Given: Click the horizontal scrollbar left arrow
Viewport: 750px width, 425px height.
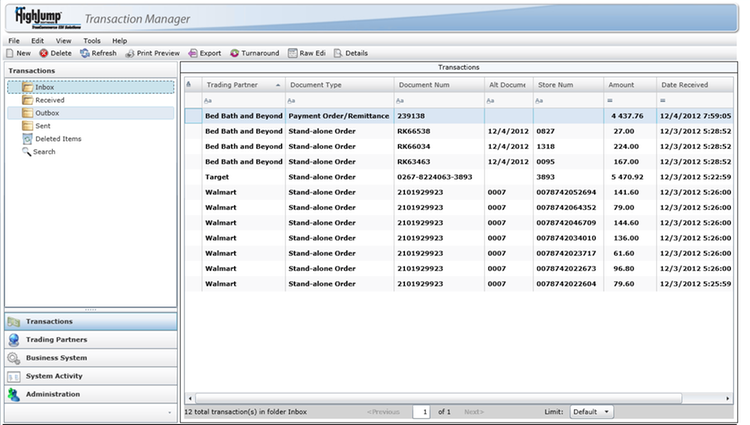Looking at the screenshot, I should [x=190, y=398].
